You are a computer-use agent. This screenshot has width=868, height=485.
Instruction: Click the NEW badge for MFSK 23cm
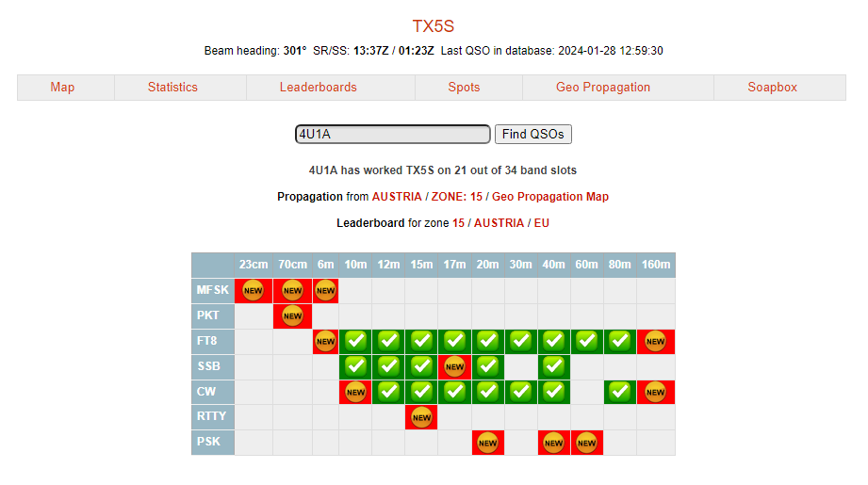253,291
